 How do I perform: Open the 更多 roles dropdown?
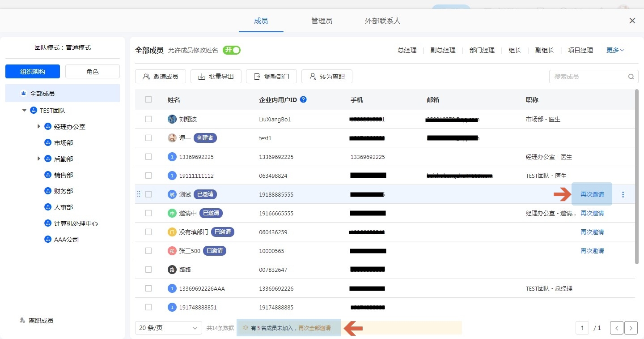pyautogui.click(x=615, y=50)
